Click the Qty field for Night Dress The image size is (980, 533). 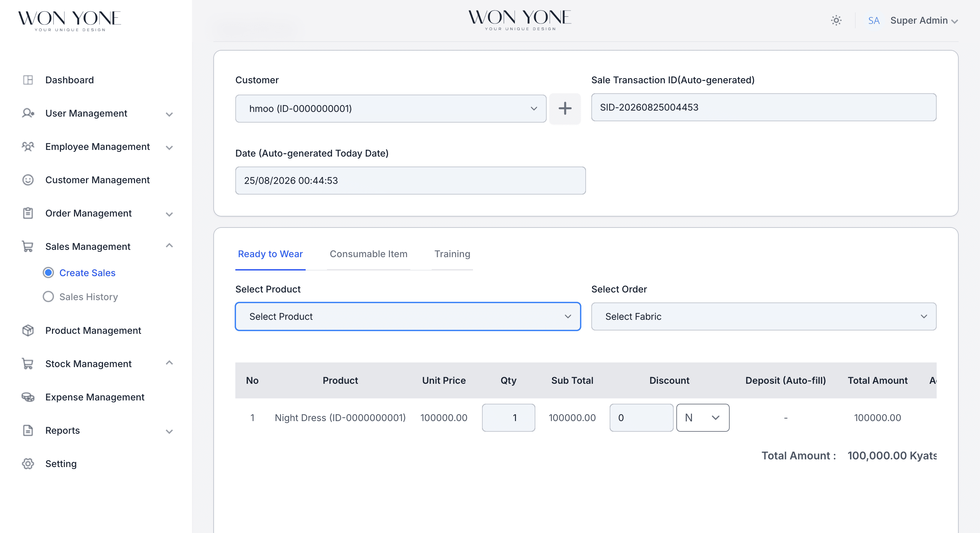[508, 417]
